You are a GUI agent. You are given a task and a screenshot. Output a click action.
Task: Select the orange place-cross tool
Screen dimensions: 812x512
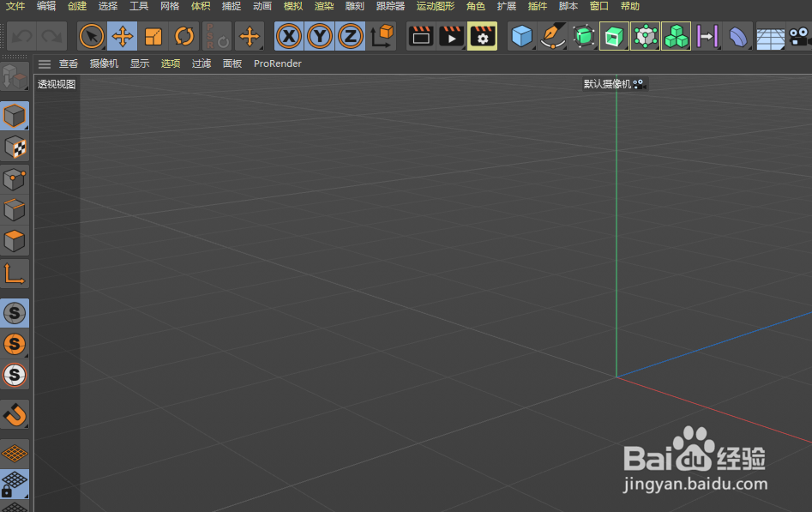(250, 36)
